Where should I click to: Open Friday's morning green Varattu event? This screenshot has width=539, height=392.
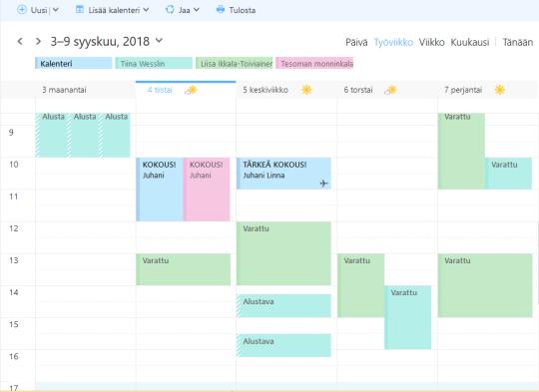[x=461, y=152]
